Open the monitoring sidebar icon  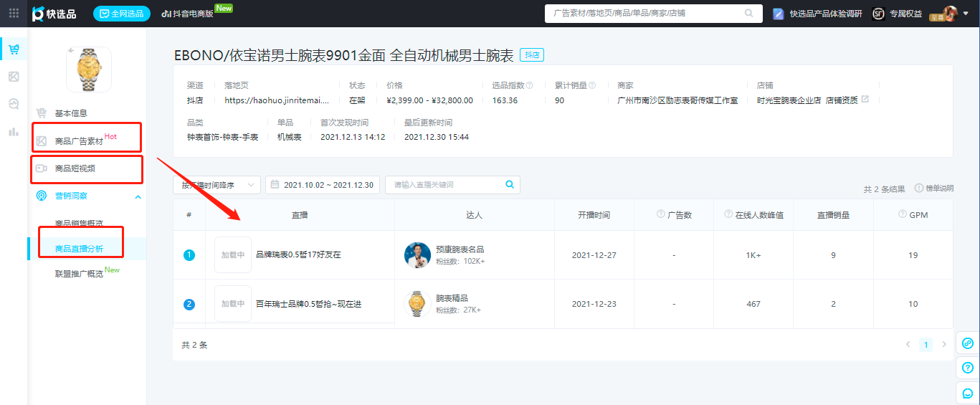pos(14,104)
